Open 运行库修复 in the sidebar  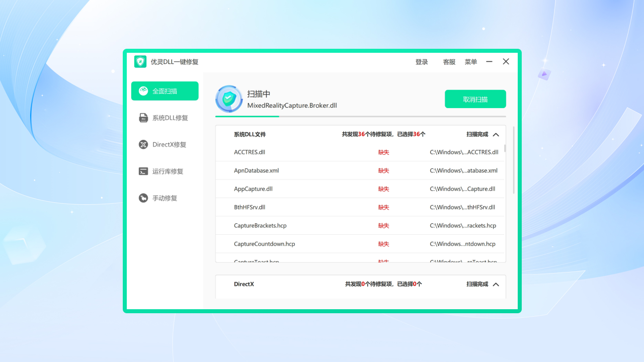click(x=165, y=171)
